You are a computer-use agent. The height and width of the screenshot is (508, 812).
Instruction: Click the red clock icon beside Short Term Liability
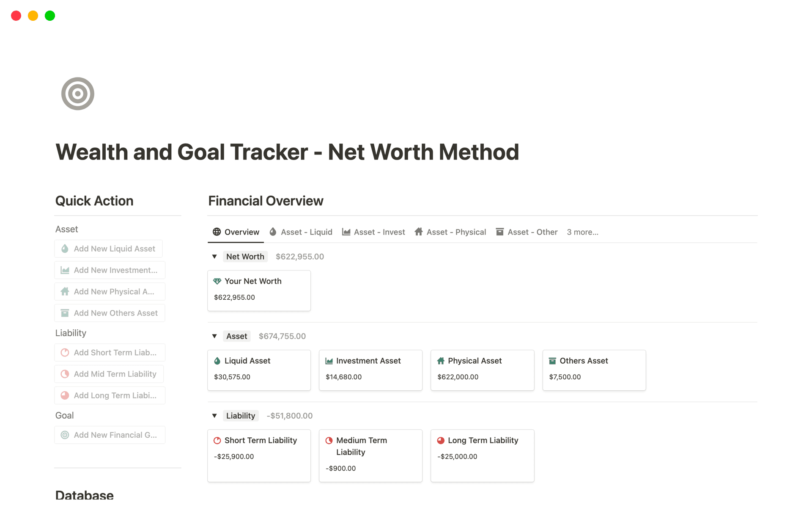(x=217, y=440)
